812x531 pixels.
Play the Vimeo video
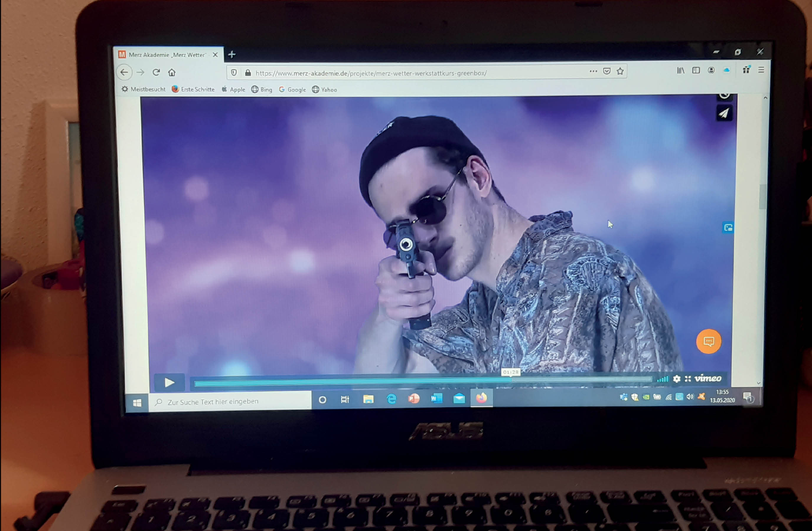coord(169,382)
